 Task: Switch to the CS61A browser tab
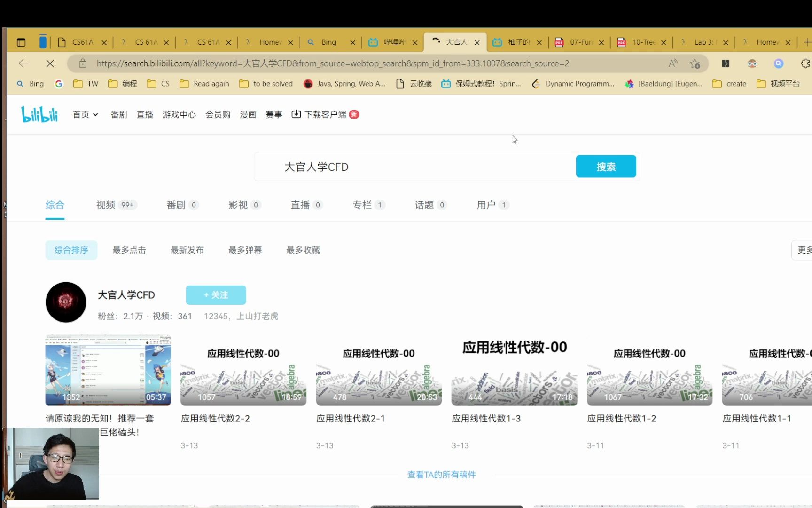pos(82,42)
